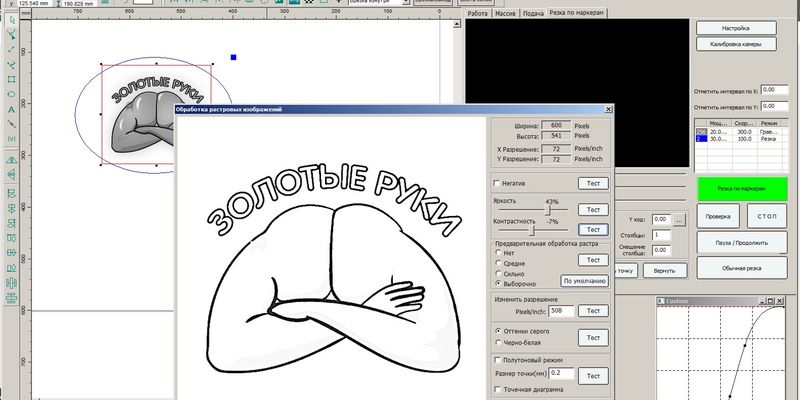This screenshot has width=800, height=400.
Task: Click the Вернуть button
Action: [665, 270]
